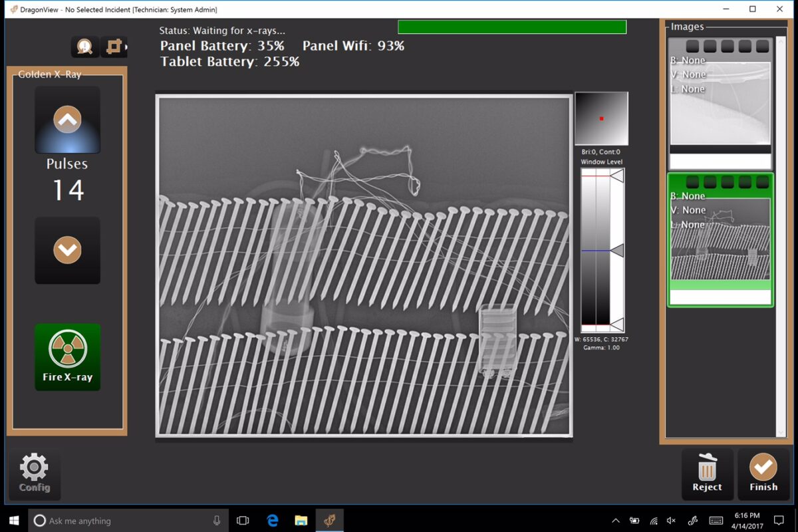This screenshot has width=798, height=532.
Task: Click the Ask me anything search box
Action: (120, 520)
